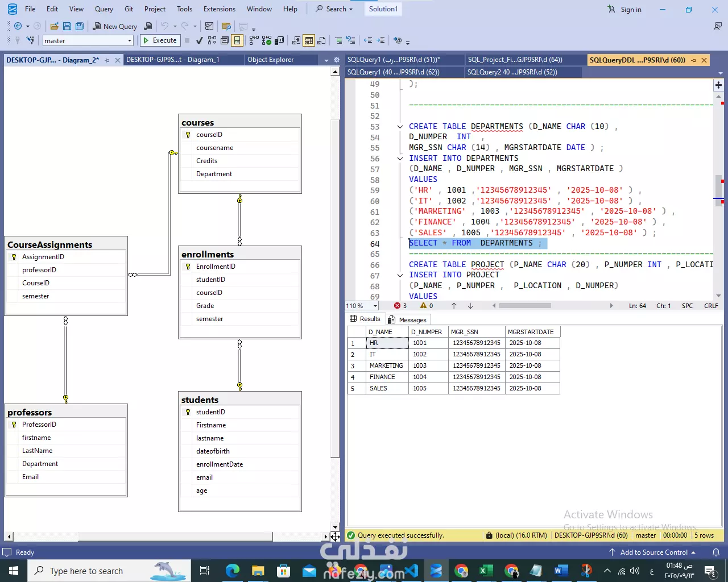
Task: Click Add to Source Control
Action: click(x=652, y=552)
